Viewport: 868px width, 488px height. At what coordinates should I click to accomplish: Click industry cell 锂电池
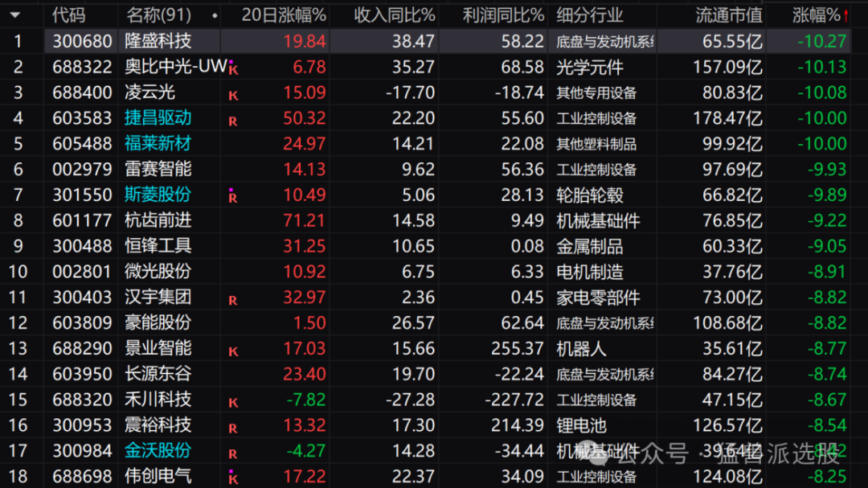click(581, 424)
